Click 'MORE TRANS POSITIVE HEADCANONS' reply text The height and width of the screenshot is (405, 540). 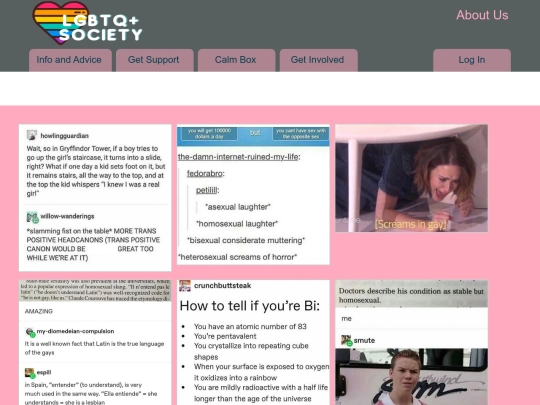[93, 244]
